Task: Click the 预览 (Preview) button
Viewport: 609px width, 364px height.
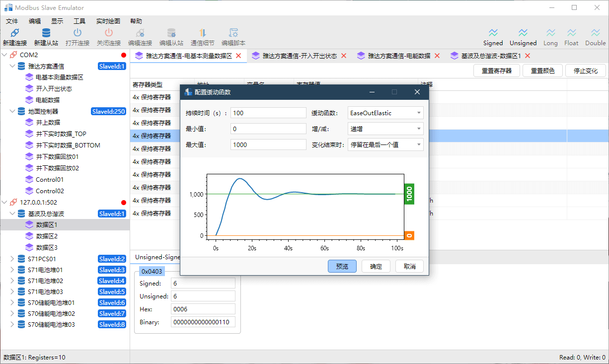Action: coord(342,266)
